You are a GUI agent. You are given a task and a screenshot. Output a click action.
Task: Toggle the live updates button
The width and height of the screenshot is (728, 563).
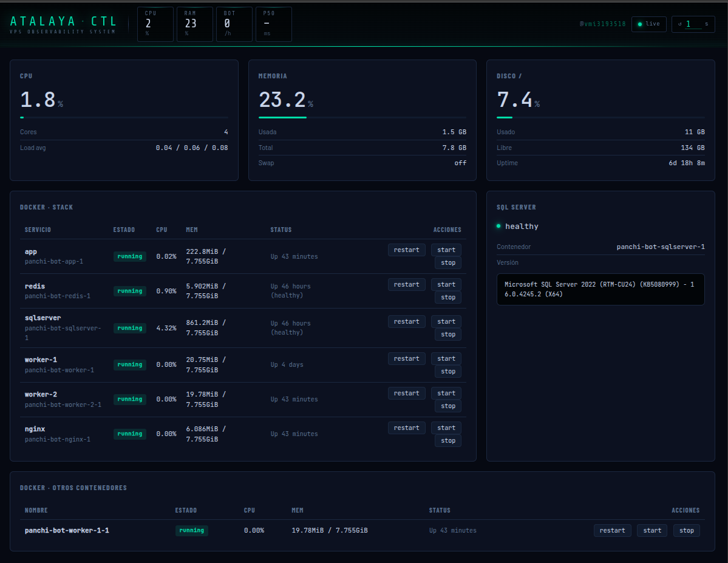(x=648, y=24)
